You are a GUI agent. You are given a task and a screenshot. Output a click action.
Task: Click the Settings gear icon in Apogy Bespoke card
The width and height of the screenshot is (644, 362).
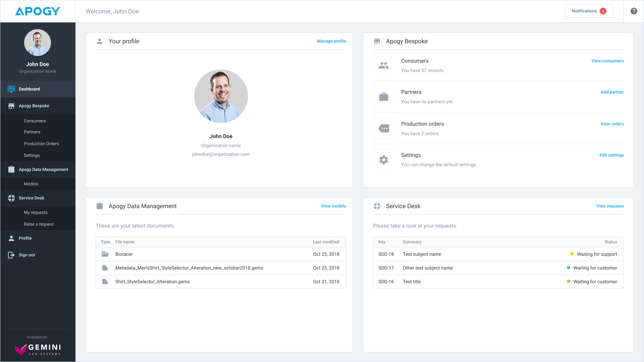coord(383,160)
